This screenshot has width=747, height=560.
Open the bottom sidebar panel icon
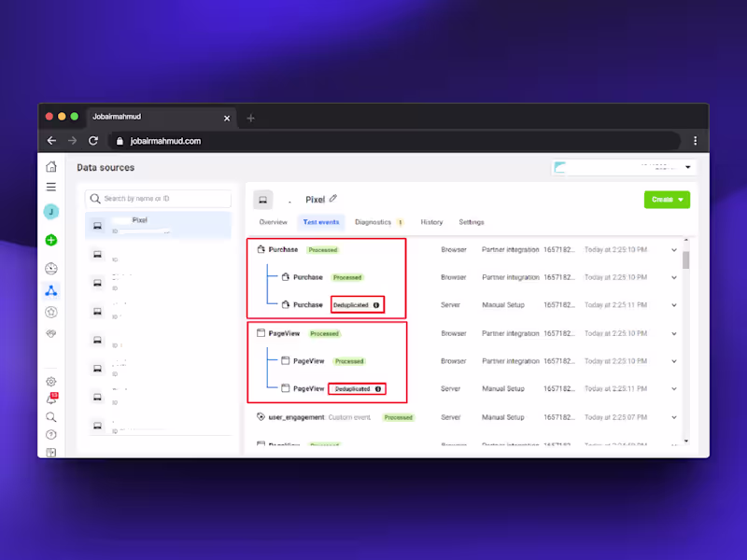pos(51,452)
